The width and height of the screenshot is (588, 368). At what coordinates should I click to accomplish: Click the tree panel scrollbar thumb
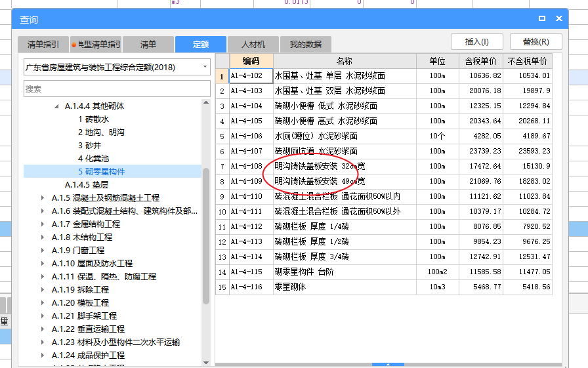tap(206, 236)
